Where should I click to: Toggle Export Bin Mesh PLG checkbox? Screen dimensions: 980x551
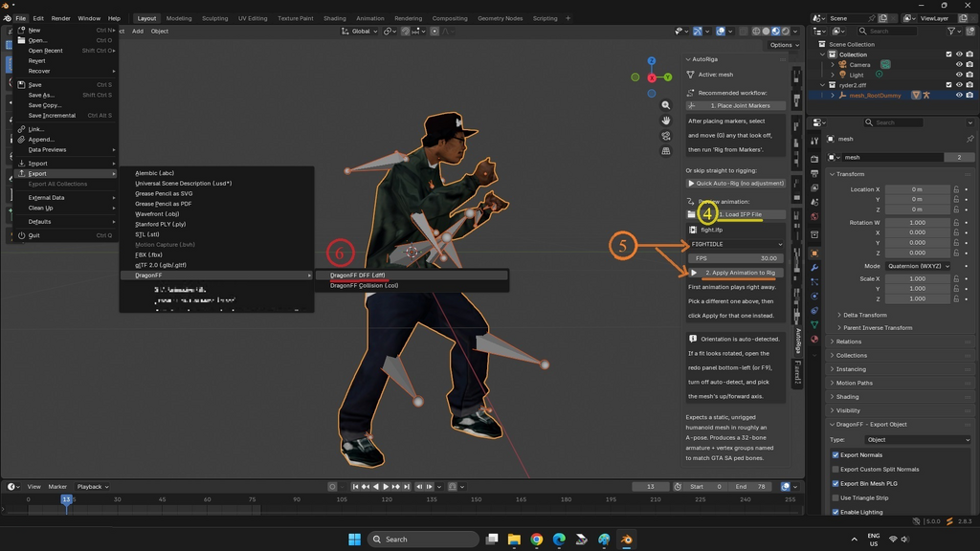coord(835,483)
